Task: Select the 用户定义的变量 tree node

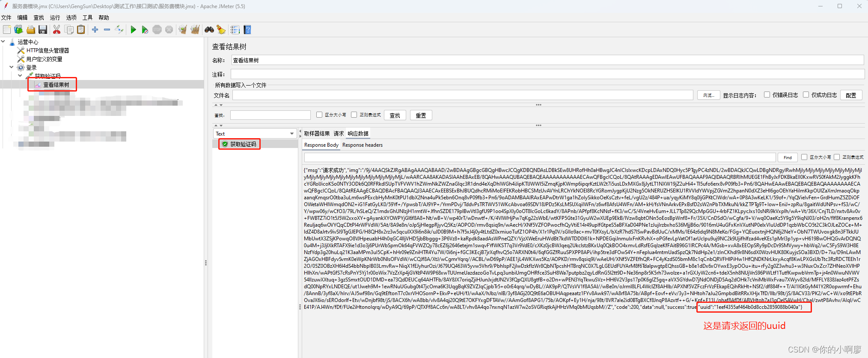Action: [x=44, y=59]
